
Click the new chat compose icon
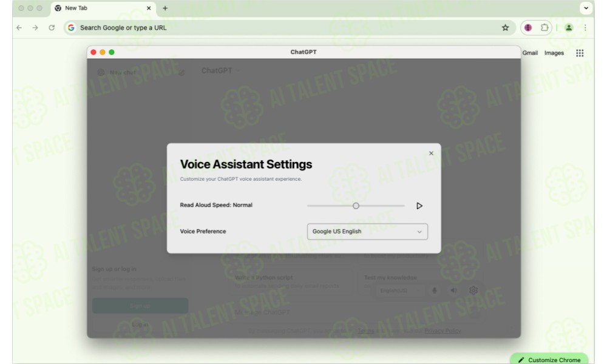(x=181, y=72)
